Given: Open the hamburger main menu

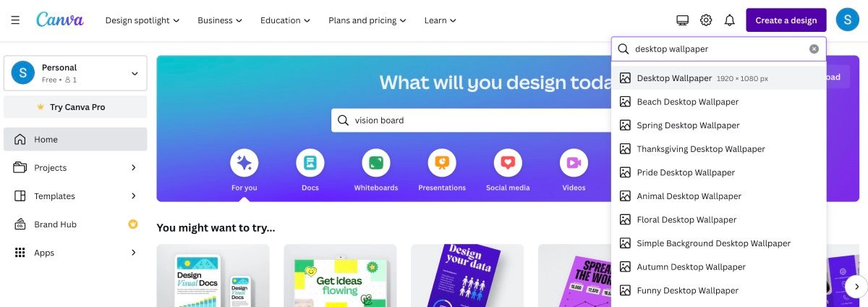Looking at the screenshot, I should [15, 20].
